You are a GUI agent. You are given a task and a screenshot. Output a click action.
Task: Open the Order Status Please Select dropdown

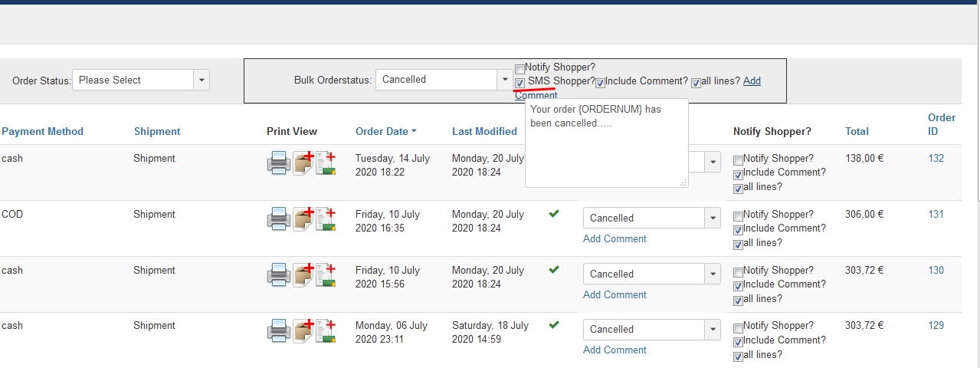[141, 80]
